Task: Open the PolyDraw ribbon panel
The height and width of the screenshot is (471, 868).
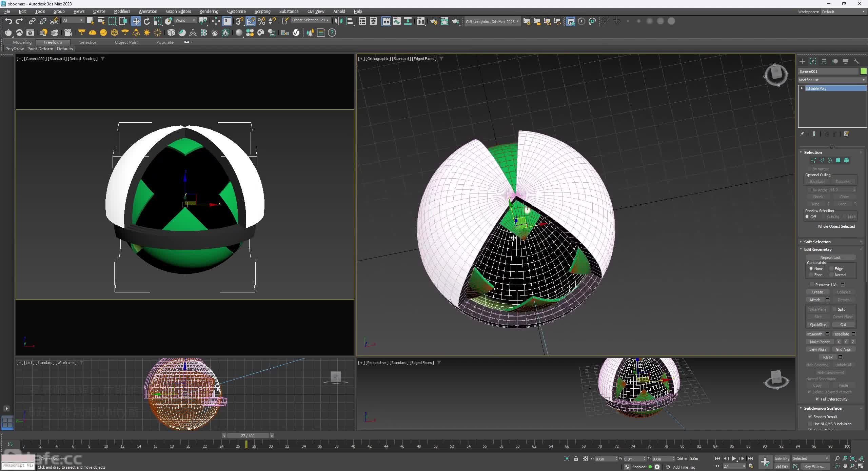Action: point(15,48)
